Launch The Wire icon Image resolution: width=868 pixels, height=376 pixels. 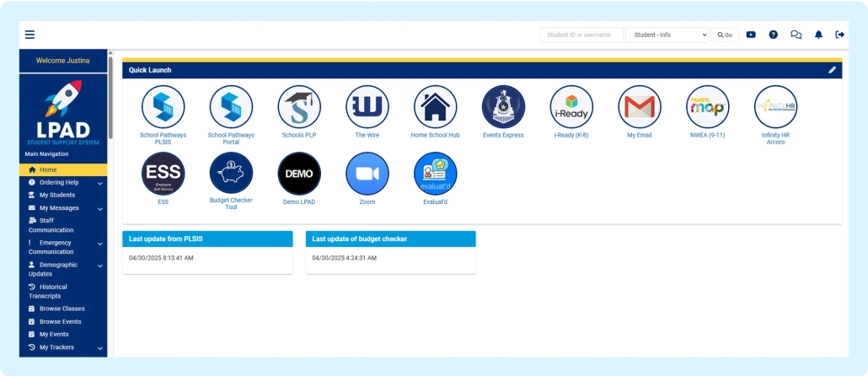pyautogui.click(x=367, y=107)
